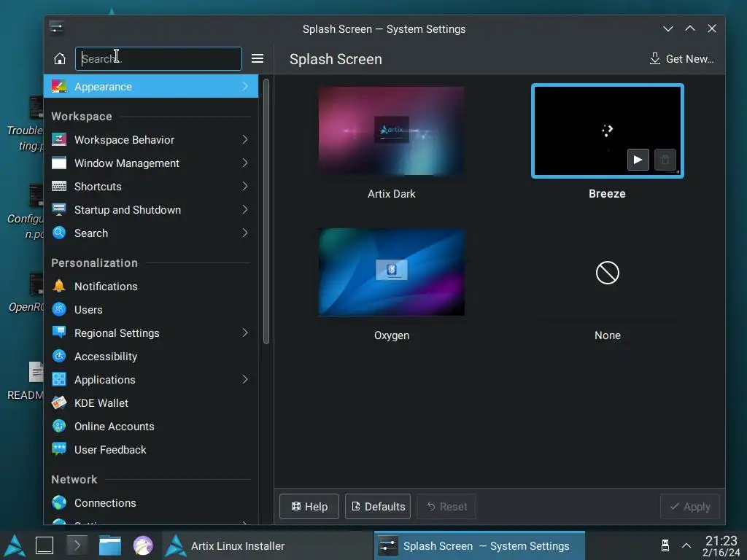
Task: Click the Notifications bell icon
Action: (x=59, y=286)
